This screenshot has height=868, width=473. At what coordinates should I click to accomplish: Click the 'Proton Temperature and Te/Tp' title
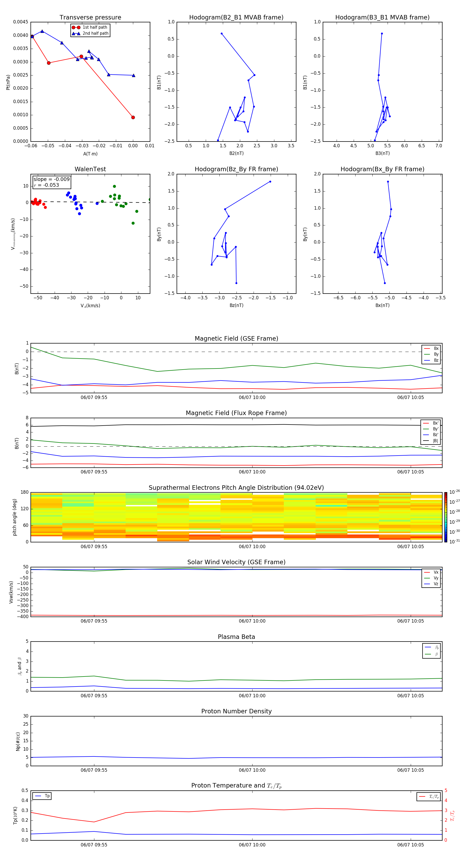pos(236,786)
